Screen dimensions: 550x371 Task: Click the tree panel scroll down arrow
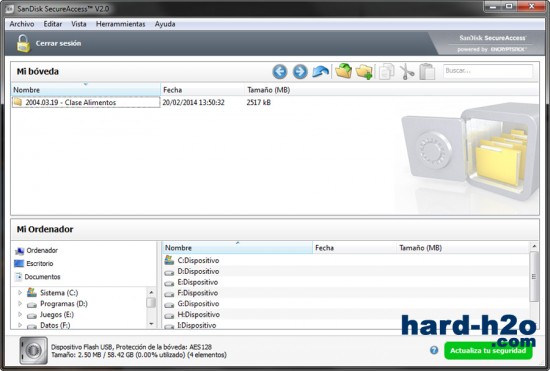coord(151,324)
